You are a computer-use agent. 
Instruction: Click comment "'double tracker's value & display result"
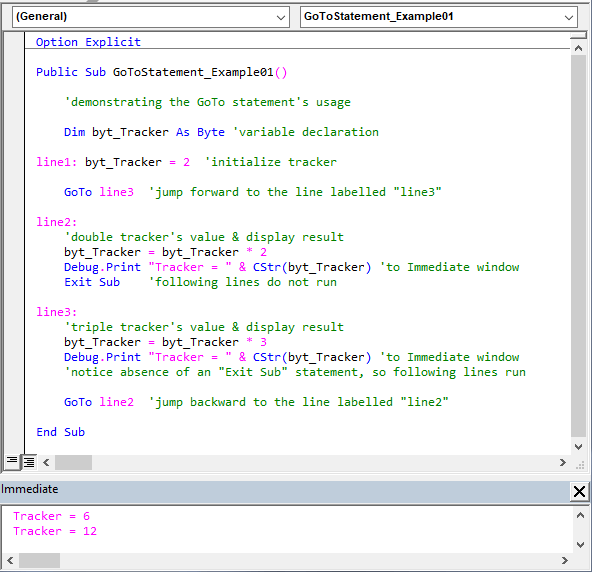point(204,237)
